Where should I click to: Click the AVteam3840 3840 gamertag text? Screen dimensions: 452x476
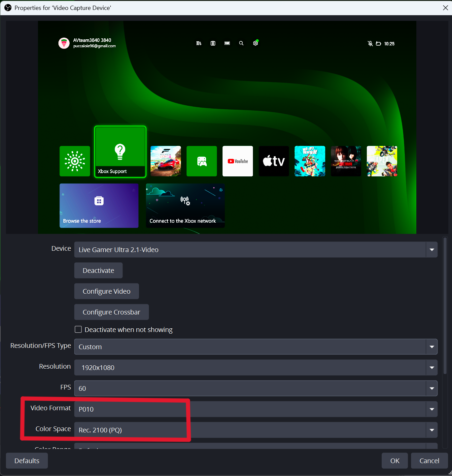pos(92,40)
